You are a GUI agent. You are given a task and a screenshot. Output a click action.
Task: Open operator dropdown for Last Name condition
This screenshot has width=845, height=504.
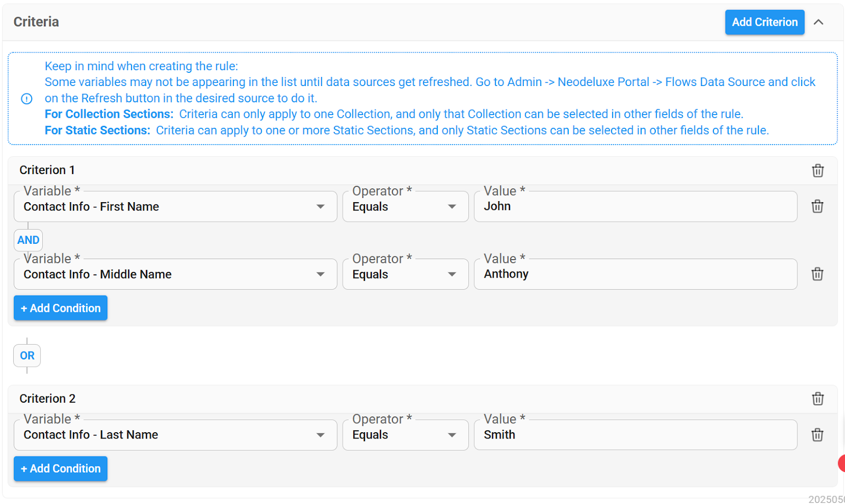point(405,435)
